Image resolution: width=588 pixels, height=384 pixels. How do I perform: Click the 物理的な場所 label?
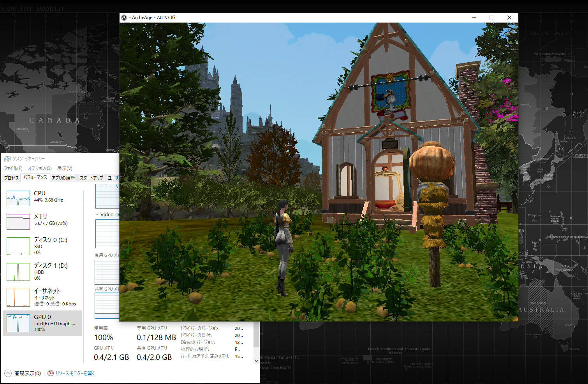click(195, 349)
